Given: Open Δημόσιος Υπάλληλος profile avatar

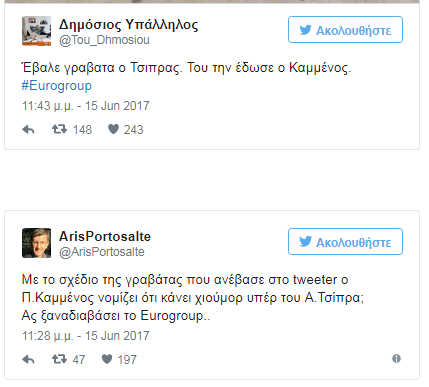Looking at the screenshot, I should tap(37, 31).
